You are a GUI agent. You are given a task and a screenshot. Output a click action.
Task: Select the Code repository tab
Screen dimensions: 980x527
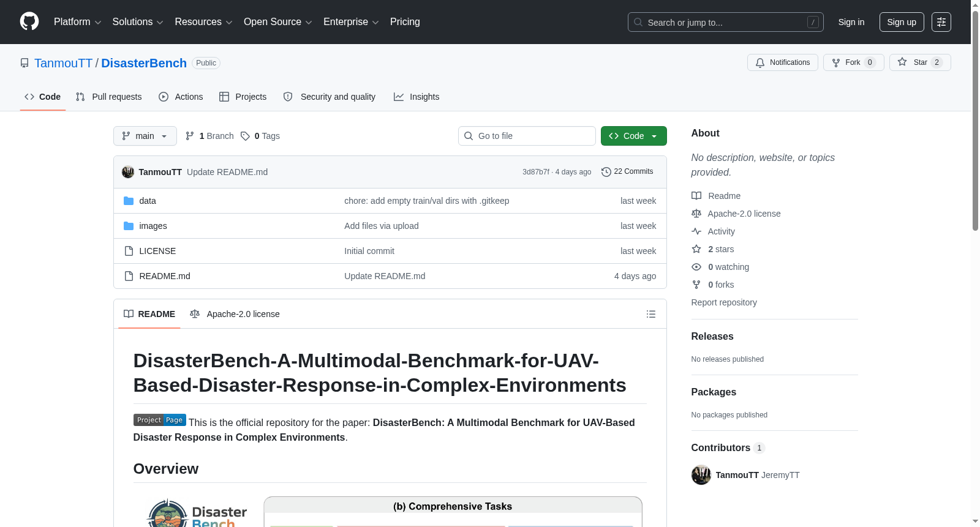tap(43, 97)
